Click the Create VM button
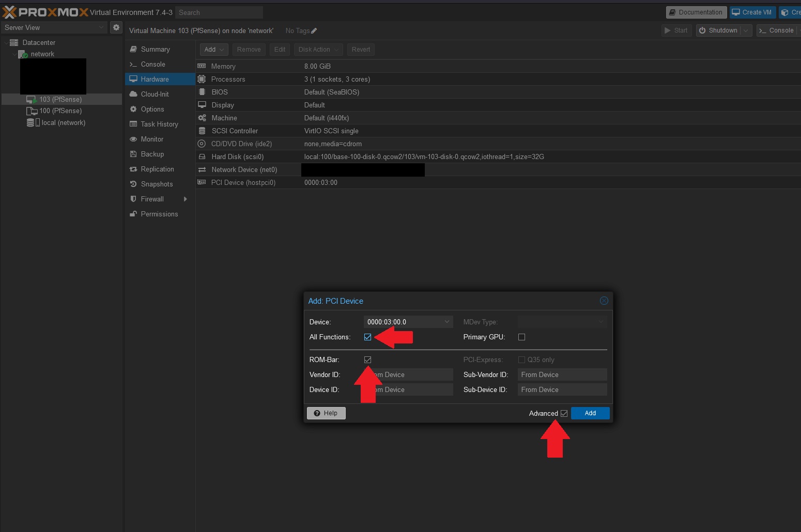This screenshot has height=532, width=801. click(x=752, y=12)
